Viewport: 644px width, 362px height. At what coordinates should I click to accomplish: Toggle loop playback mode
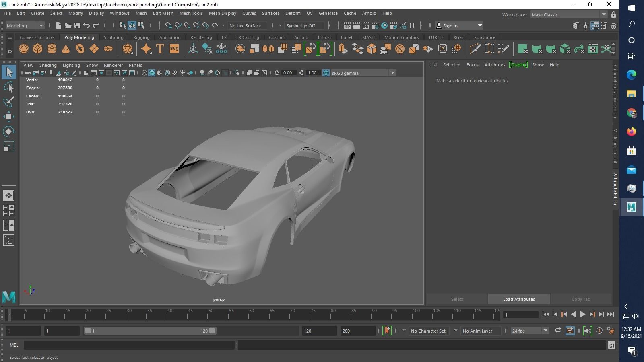pyautogui.click(x=558, y=331)
